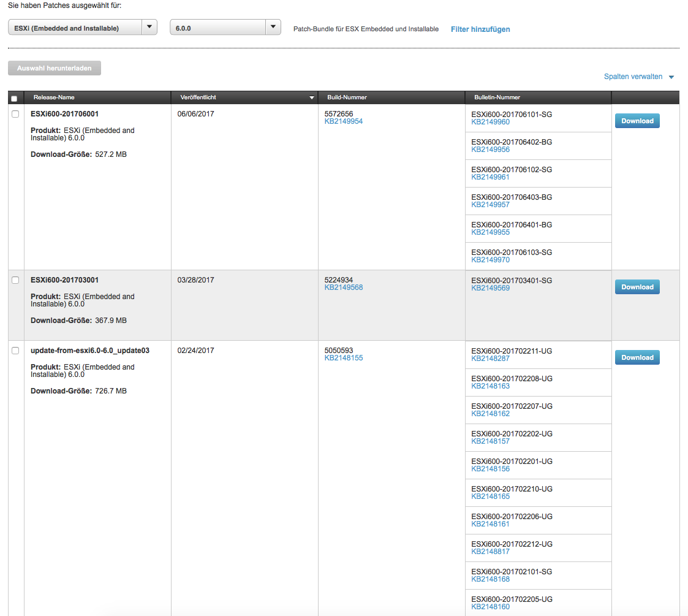Click the Filter hinzufügen link
Image resolution: width=688 pixels, height=616 pixels.
(x=480, y=29)
